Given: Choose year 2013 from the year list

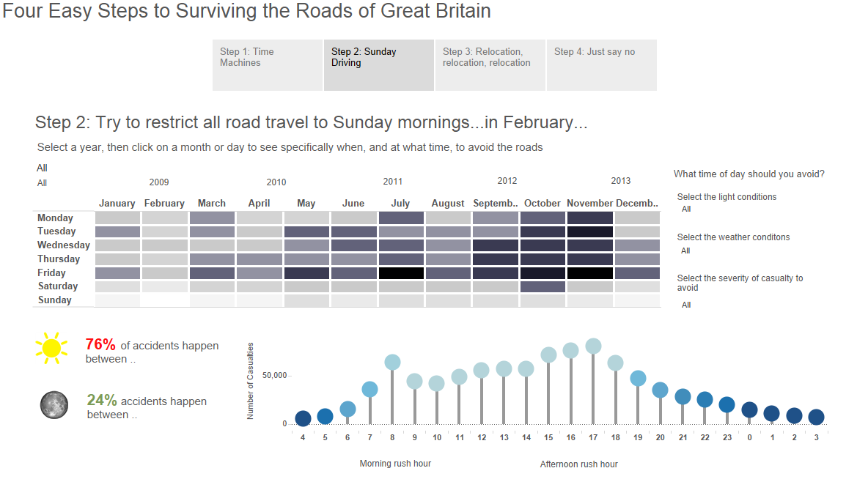Looking at the screenshot, I should (620, 181).
